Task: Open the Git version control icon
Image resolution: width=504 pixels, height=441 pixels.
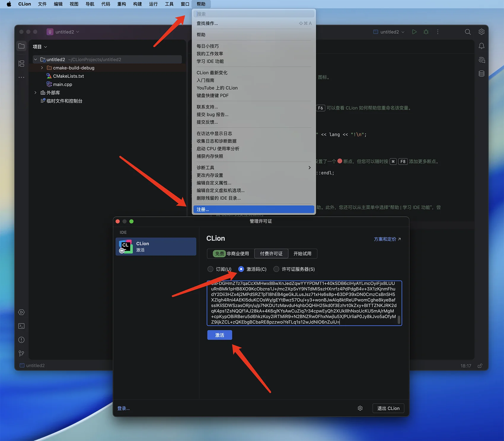Action: [x=21, y=353]
